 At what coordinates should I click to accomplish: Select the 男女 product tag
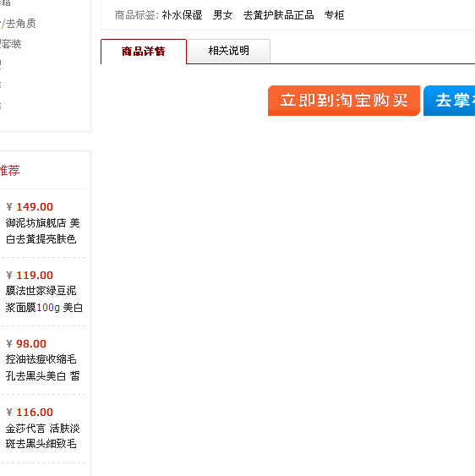click(x=222, y=15)
